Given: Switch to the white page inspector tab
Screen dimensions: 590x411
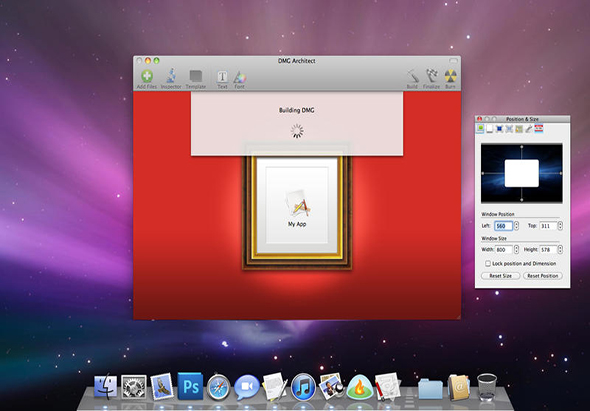Looking at the screenshot, I should pyautogui.click(x=490, y=129).
